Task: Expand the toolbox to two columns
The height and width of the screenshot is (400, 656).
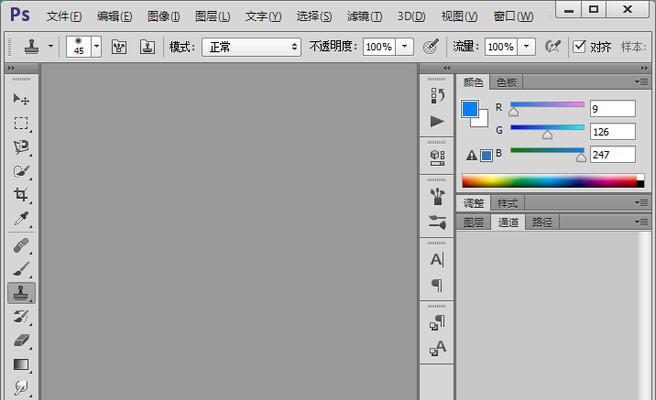Action: pos(11,68)
